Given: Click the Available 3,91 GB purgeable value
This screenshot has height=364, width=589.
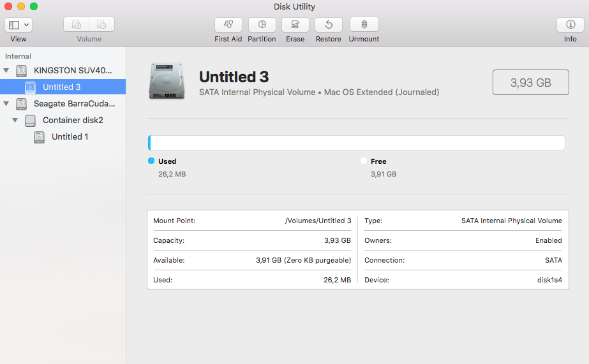Looking at the screenshot, I should [x=304, y=260].
